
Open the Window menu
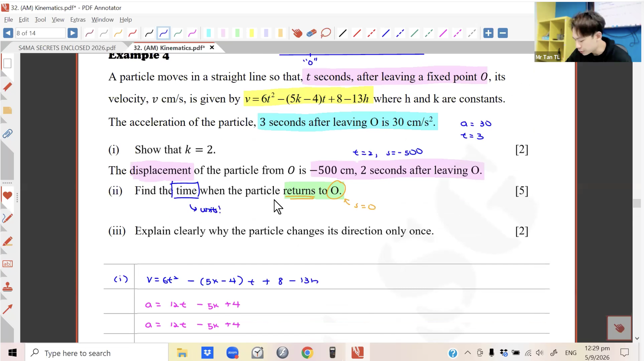[102, 19]
